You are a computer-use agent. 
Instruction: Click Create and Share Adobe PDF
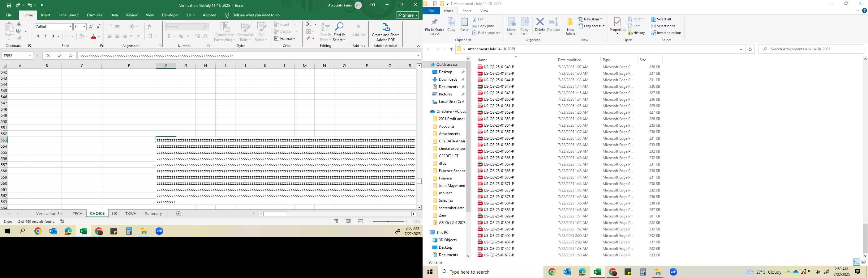click(385, 32)
